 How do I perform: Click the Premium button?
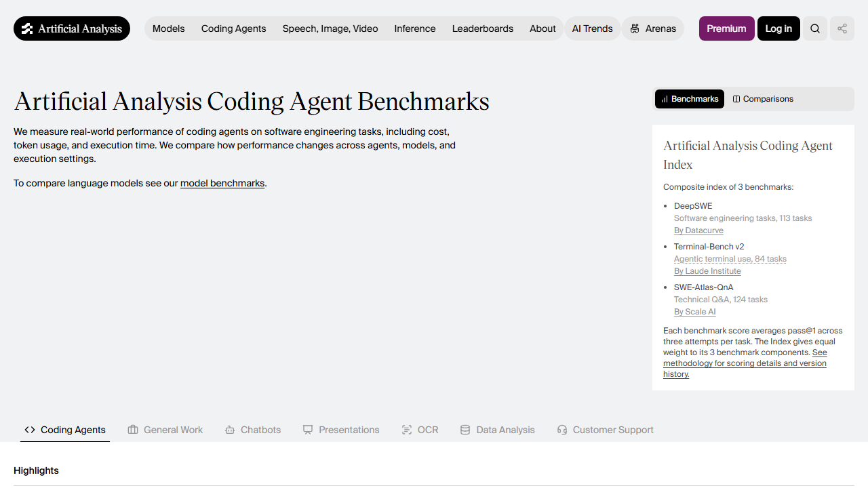tap(726, 28)
